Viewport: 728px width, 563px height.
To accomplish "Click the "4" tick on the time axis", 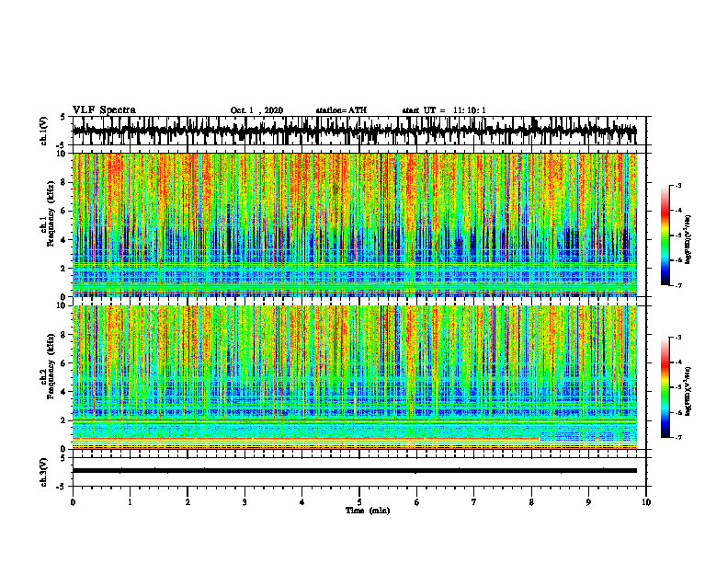I will (302, 502).
